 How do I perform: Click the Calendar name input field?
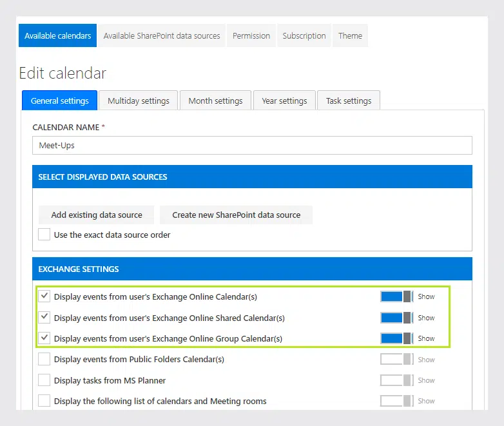[252, 145]
